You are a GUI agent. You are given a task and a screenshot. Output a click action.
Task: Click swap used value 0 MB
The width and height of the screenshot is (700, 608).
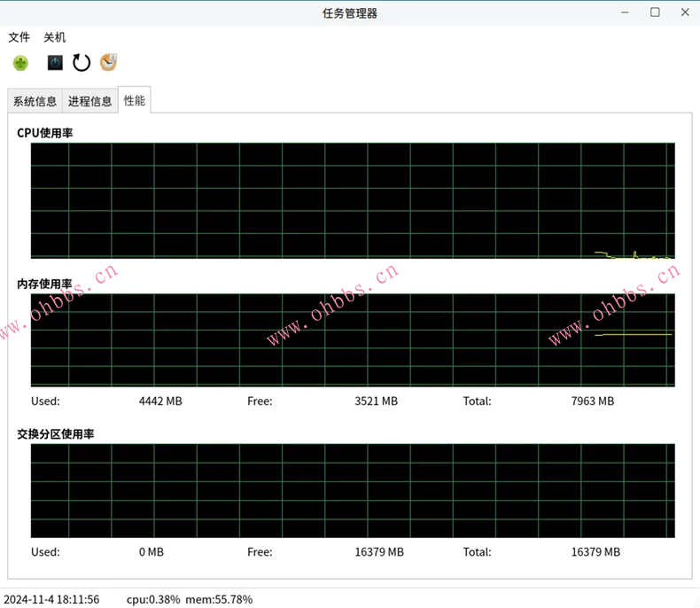click(152, 552)
